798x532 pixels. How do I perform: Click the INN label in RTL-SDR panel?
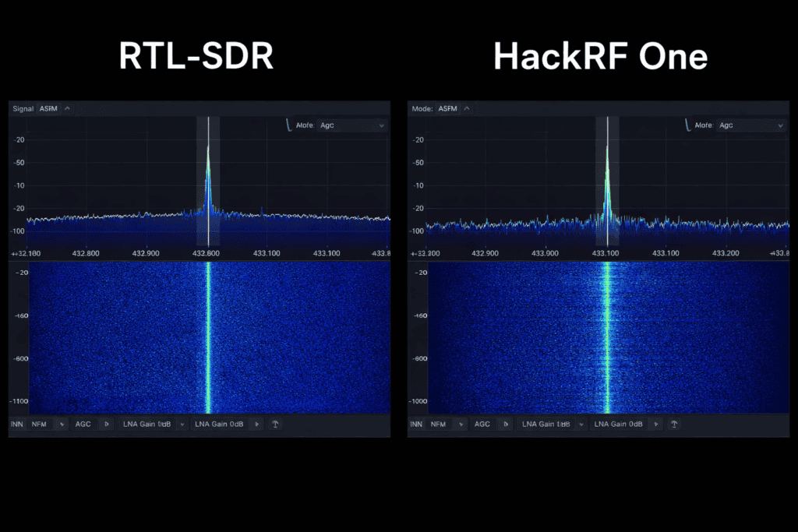click(x=17, y=424)
